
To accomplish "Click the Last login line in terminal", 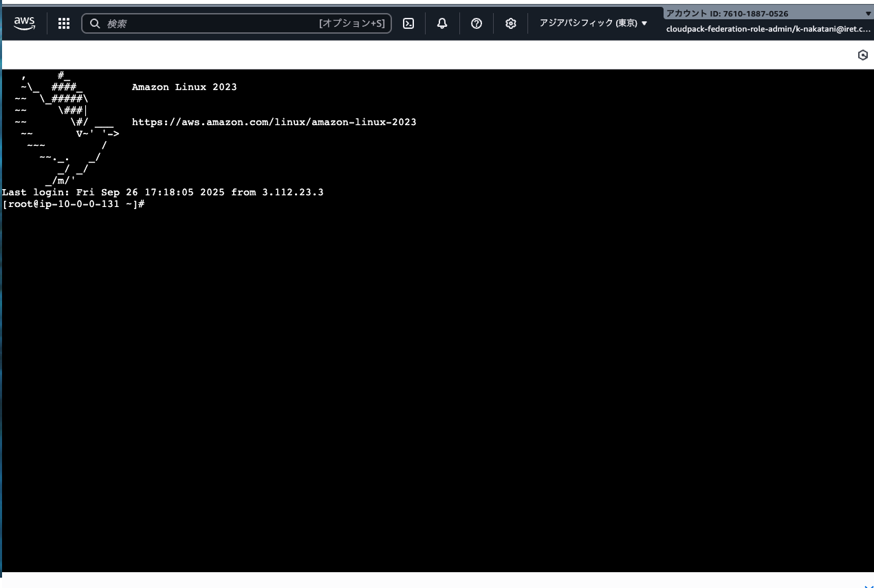I will tap(162, 193).
